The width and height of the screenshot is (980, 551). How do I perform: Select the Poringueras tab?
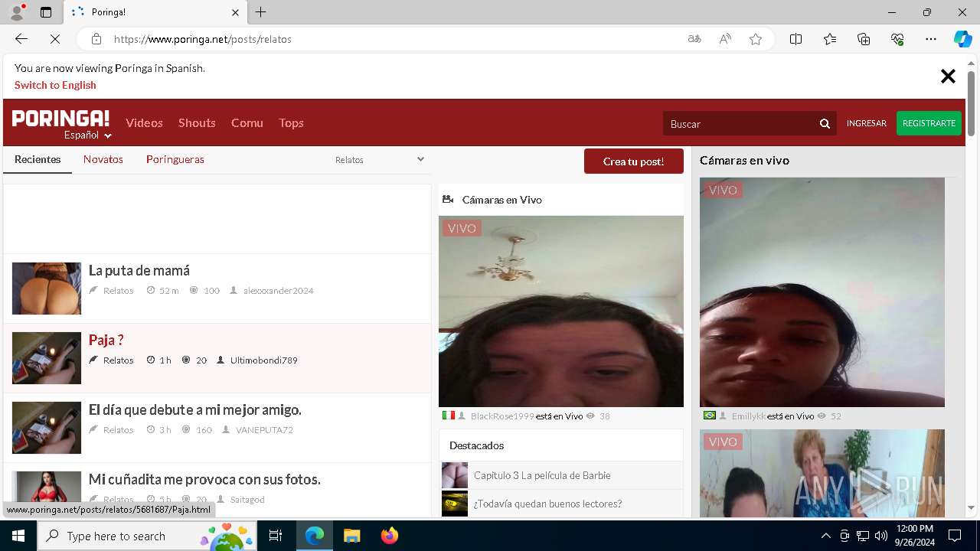tap(175, 159)
